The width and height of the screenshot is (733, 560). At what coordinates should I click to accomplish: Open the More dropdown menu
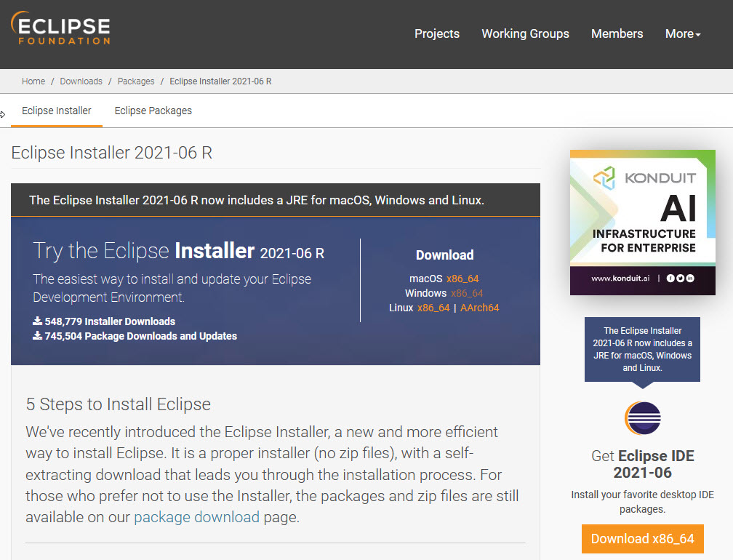(681, 33)
